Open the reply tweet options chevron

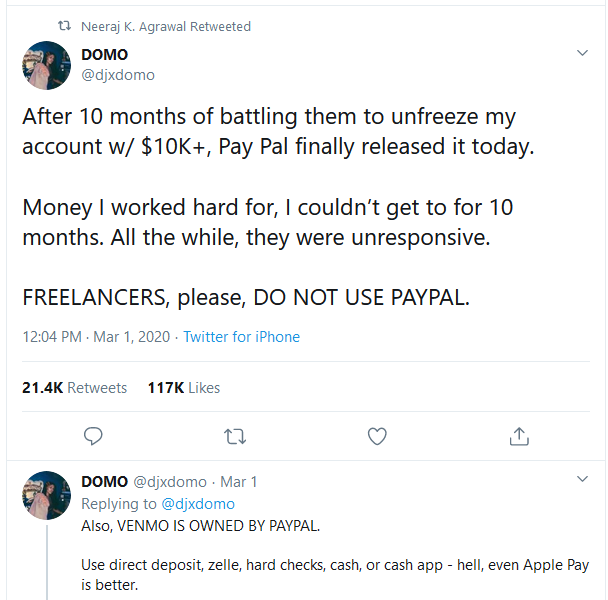[583, 482]
